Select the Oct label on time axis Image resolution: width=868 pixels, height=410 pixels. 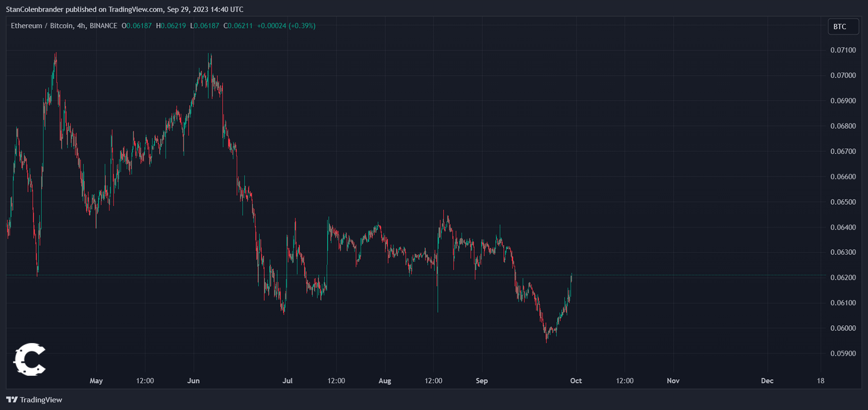click(x=576, y=381)
